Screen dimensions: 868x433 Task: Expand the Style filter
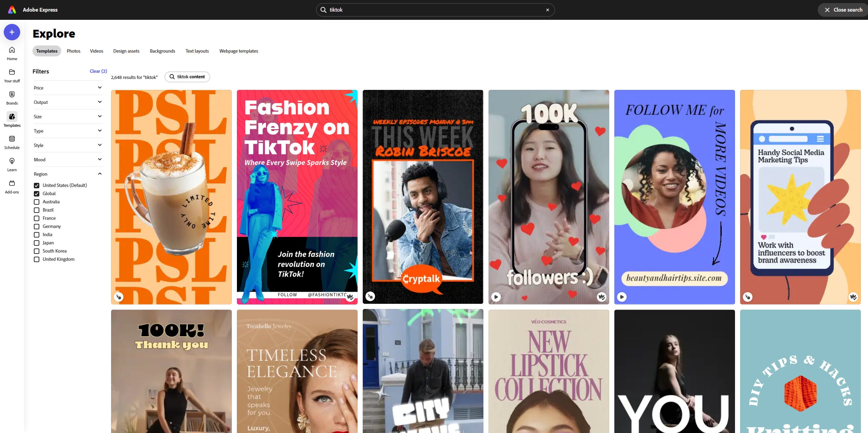pos(68,145)
